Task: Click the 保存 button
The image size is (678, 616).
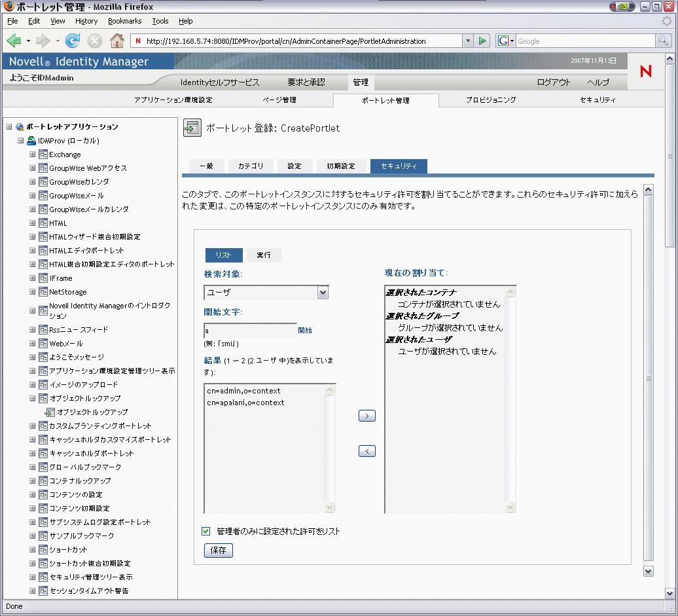Action: pyautogui.click(x=219, y=551)
